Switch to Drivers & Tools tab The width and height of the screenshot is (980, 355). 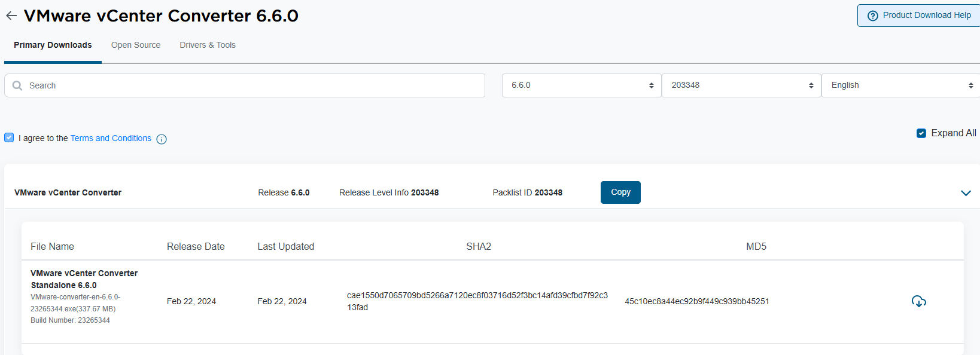208,45
